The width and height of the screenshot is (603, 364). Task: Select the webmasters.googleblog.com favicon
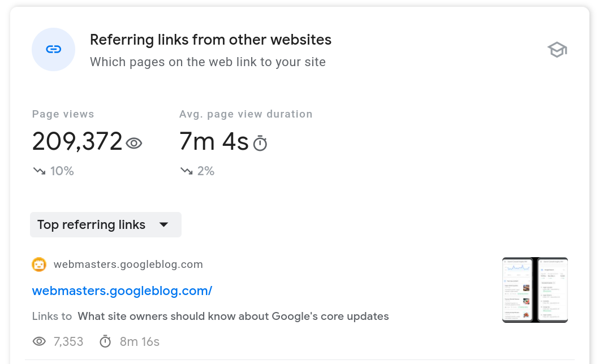tap(39, 264)
